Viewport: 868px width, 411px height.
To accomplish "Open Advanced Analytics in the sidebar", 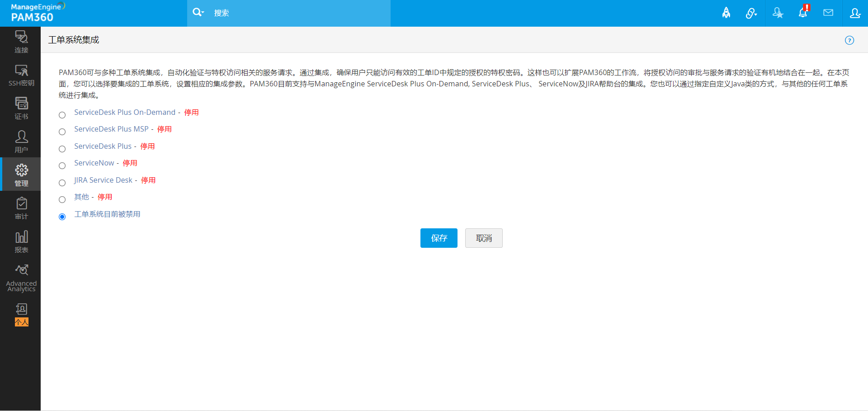I will [x=21, y=278].
